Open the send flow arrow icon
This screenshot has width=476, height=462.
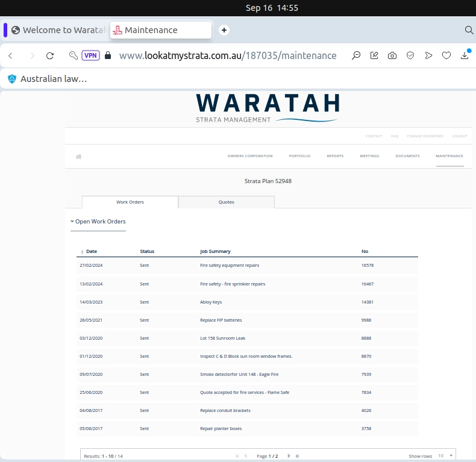pos(428,55)
